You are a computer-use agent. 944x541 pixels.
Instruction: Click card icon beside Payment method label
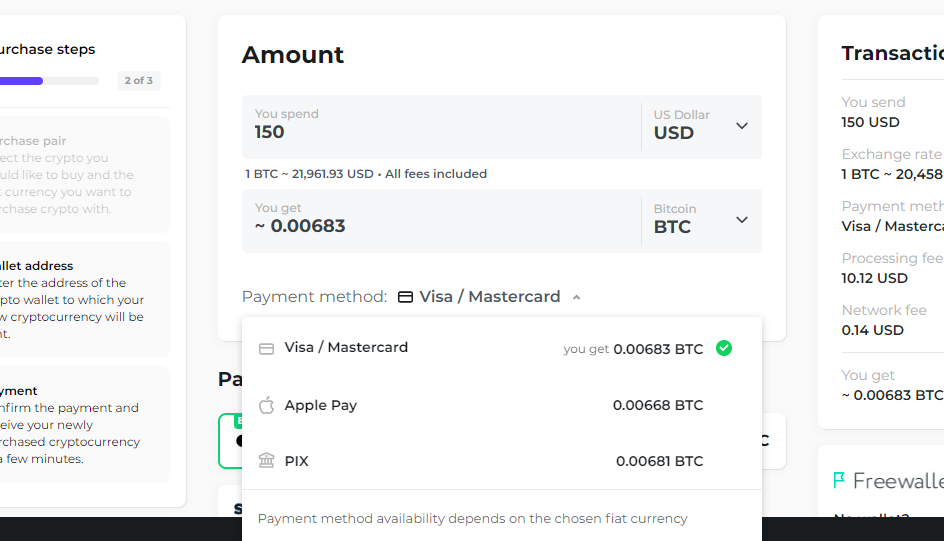tap(405, 297)
